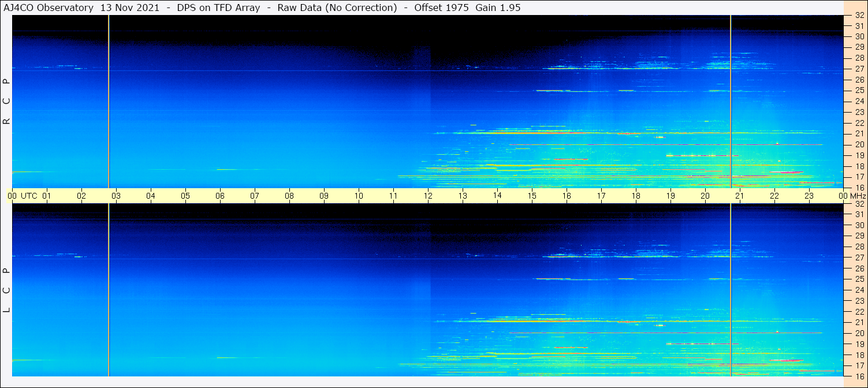Click the 17 hour label on time axis
Screen dimensions: 868x388
[601, 196]
